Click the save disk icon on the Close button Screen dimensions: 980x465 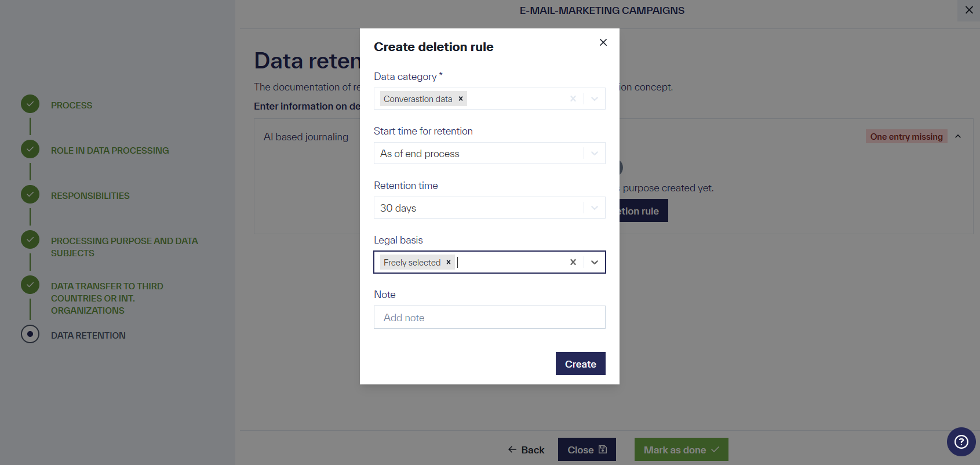point(603,449)
